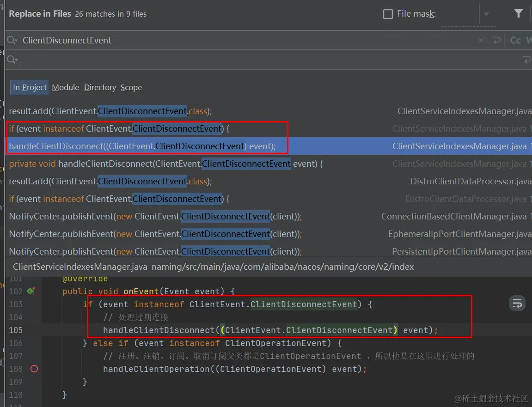Select the In Project scope tab
Image resolution: width=532 pixels, height=407 pixels.
pyautogui.click(x=30, y=87)
